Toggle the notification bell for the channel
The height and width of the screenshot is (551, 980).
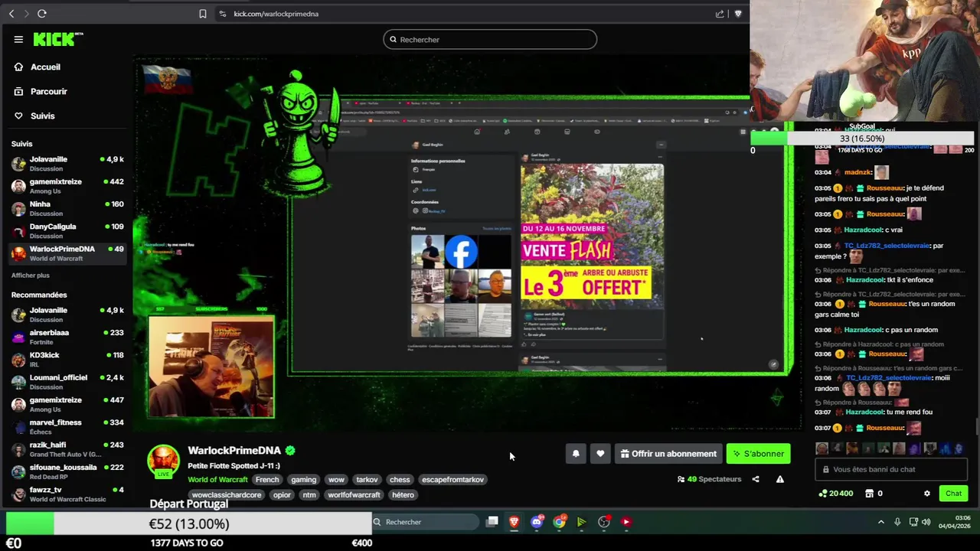(x=576, y=454)
